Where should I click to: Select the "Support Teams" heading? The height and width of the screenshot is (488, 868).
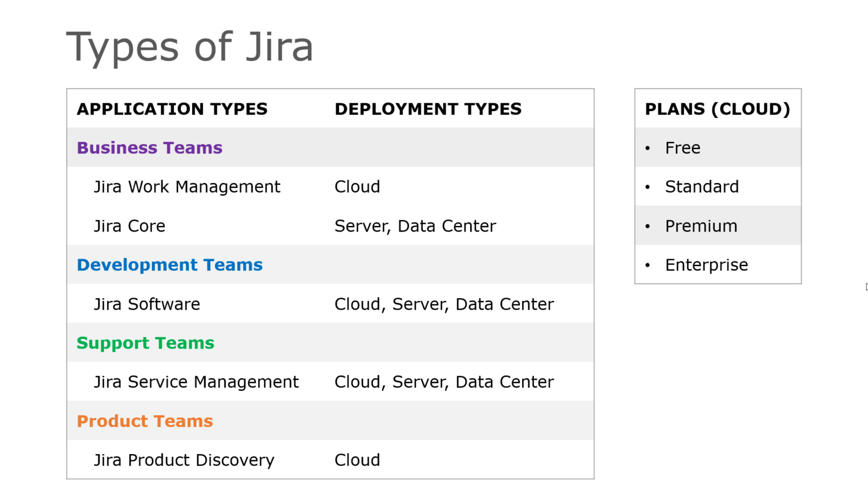coord(145,343)
